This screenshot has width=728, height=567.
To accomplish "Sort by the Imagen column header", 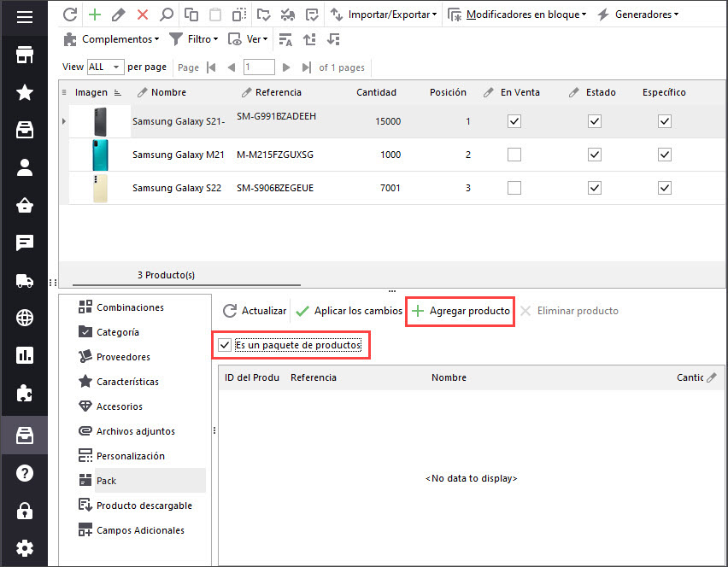I will 91,92.
